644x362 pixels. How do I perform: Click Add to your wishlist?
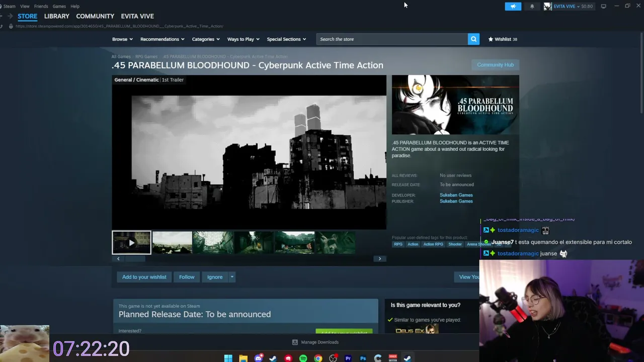click(144, 277)
